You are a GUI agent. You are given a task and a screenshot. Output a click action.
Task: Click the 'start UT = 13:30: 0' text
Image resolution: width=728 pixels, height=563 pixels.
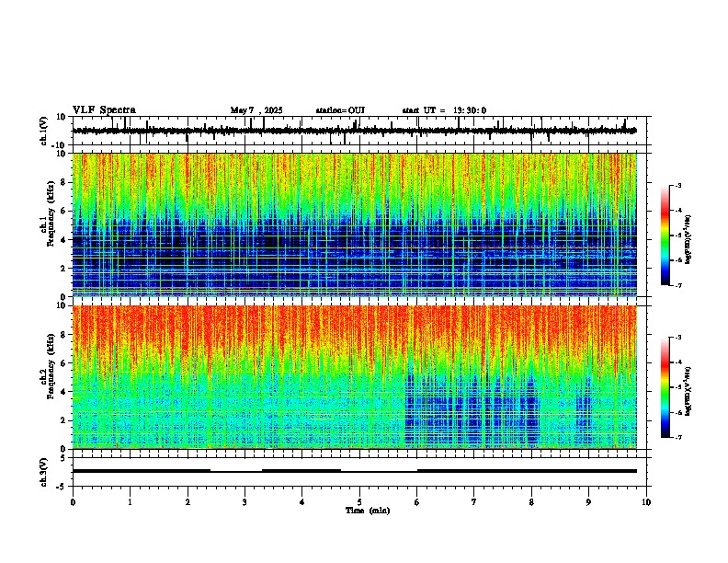coord(444,110)
